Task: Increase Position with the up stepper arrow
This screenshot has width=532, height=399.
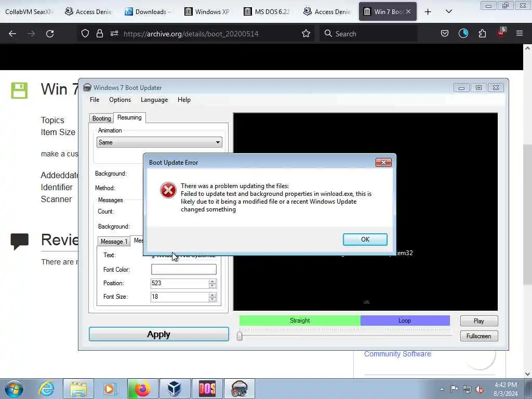Action: pos(212,281)
